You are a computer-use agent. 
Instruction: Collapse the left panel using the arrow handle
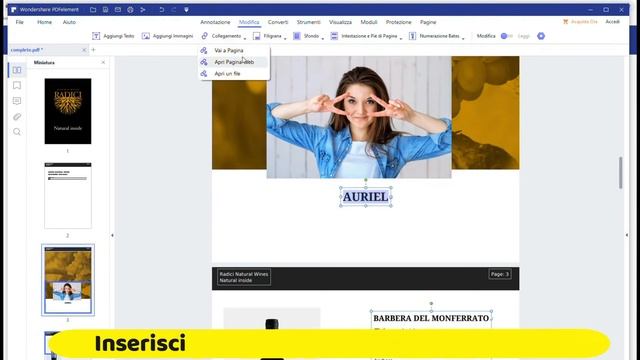[x=112, y=236]
